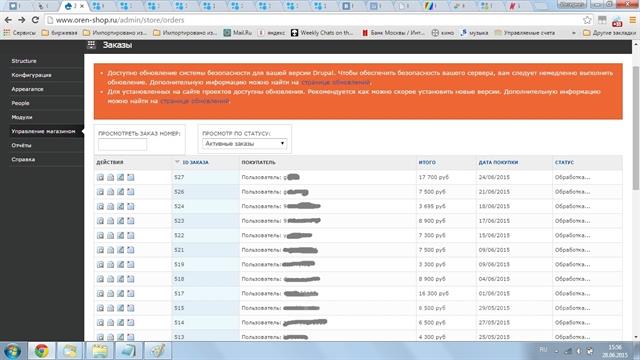640x360 pixels.
Task: Sort orders by Дата покупки header
Action: (x=498, y=162)
